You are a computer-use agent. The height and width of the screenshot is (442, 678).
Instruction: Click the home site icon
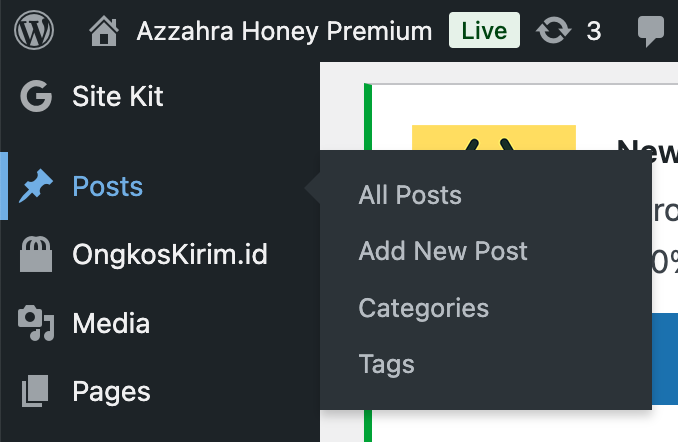point(104,31)
